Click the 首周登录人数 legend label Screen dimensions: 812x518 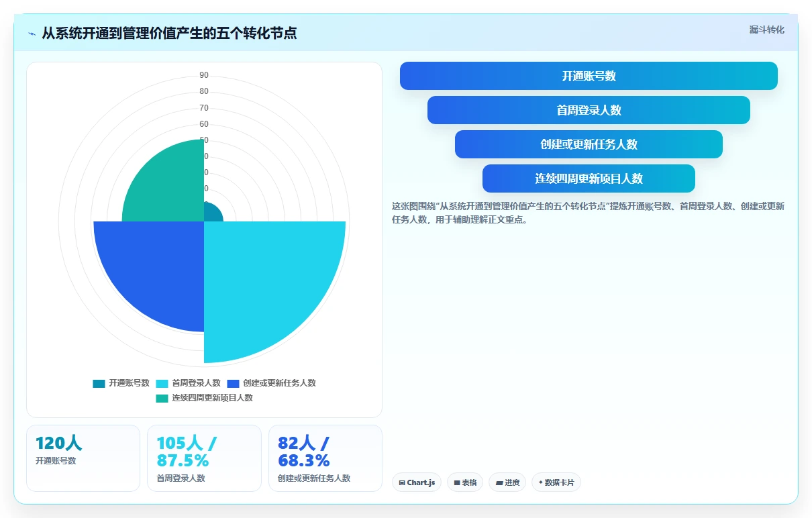click(x=196, y=384)
